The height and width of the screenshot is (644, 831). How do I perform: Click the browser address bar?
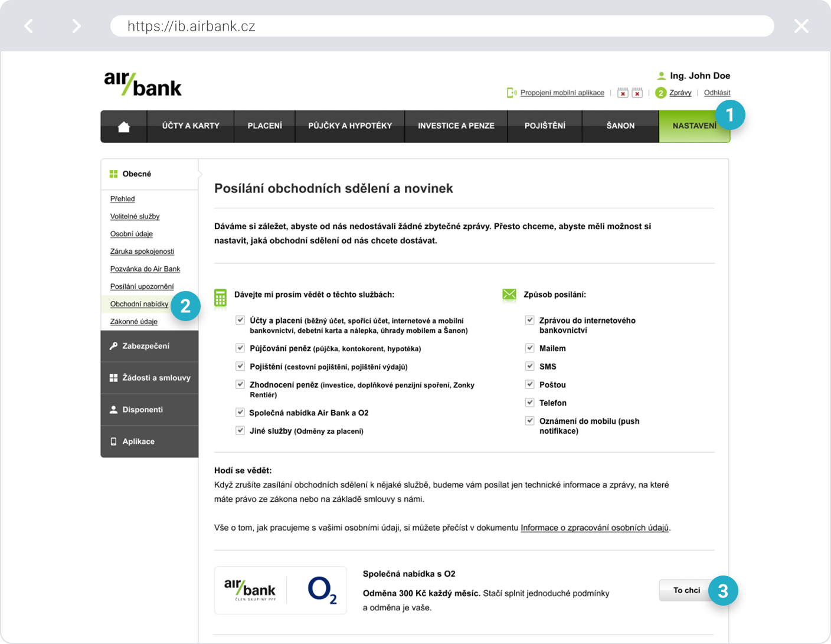[442, 26]
